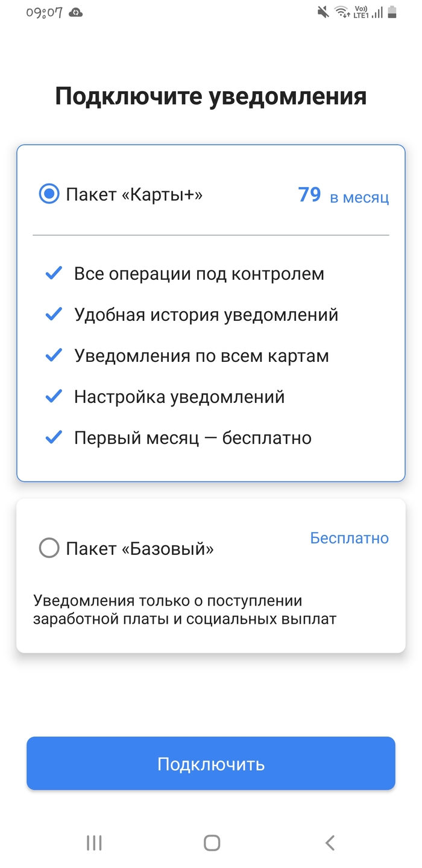
Task: Click the muted sound icon in status bar
Action: [323, 11]
